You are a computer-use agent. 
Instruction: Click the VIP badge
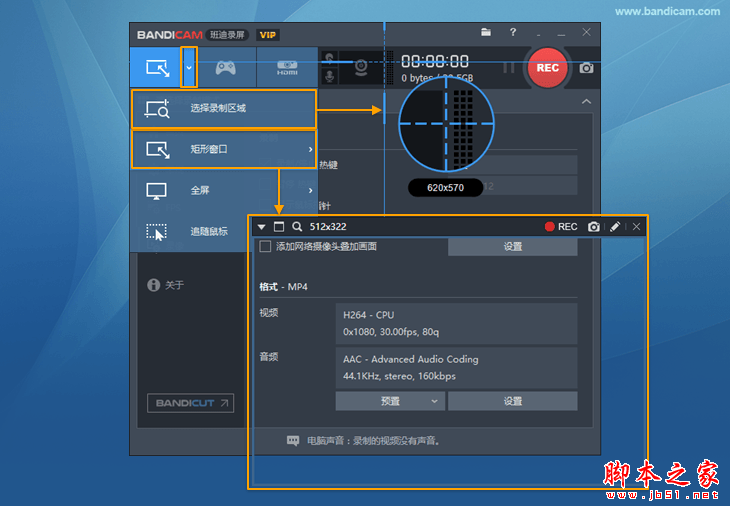[x=268, y=35]
